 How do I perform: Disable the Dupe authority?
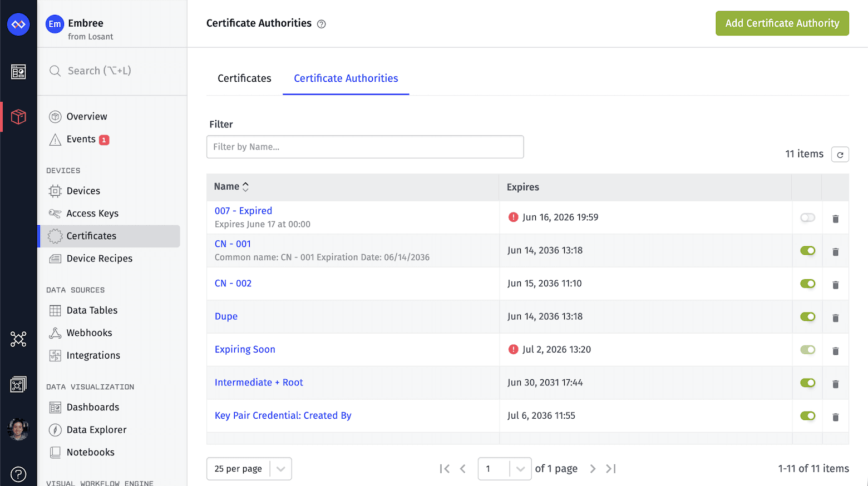(x=807, y=316)
